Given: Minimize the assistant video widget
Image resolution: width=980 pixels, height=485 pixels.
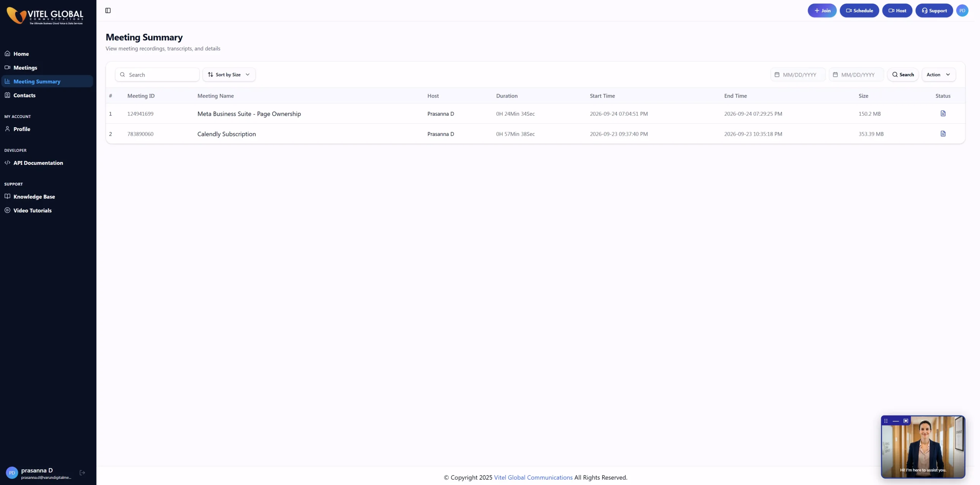Looking at the screenshot, I should pos(896,421).
